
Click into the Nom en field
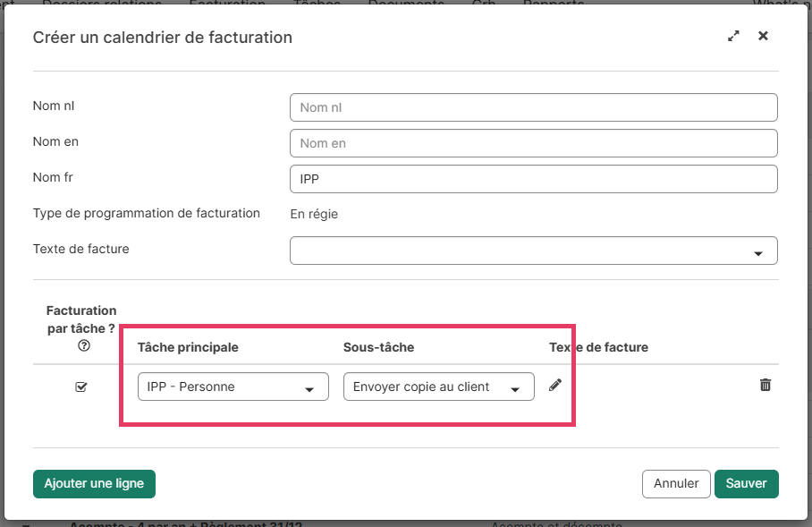(x=533, y=143)
